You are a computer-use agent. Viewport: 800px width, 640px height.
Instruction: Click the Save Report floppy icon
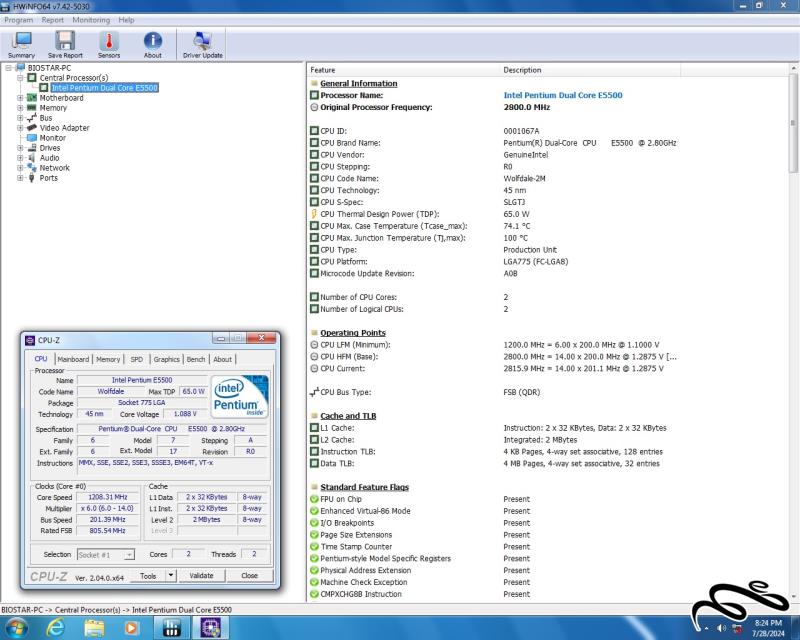point(65,45)
